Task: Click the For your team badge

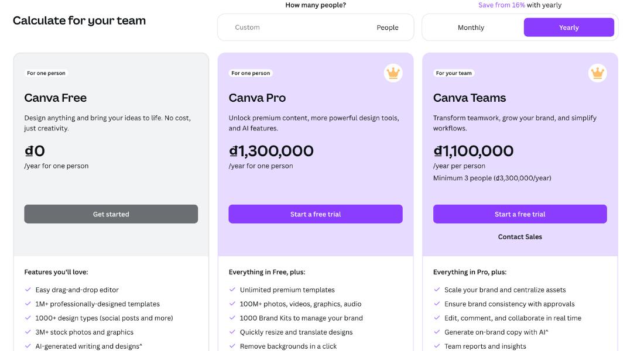Action: (x=454, y=73)
